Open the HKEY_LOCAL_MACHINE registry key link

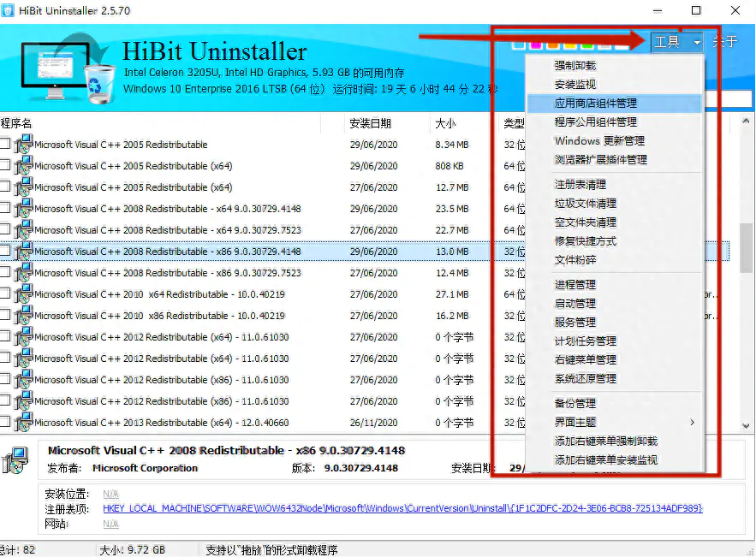402,508
